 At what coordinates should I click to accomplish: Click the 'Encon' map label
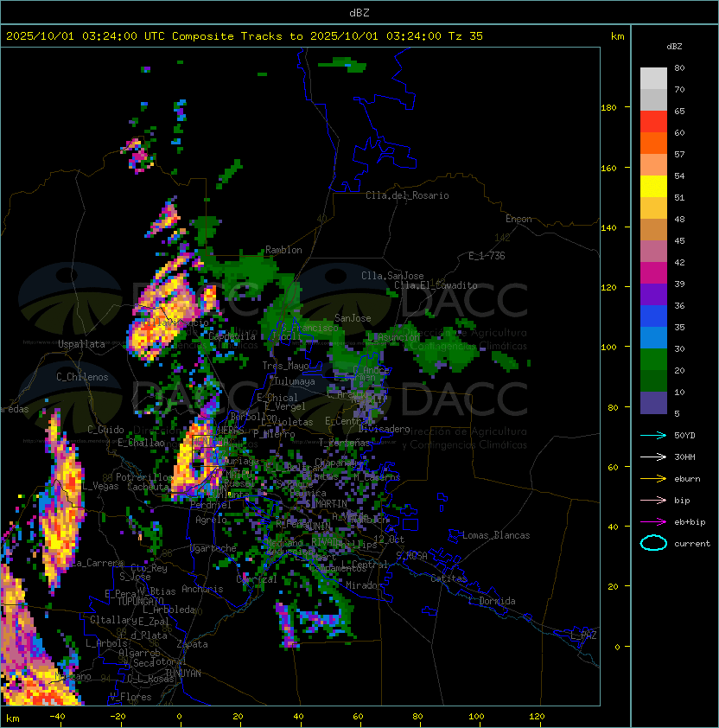(519, 219)
